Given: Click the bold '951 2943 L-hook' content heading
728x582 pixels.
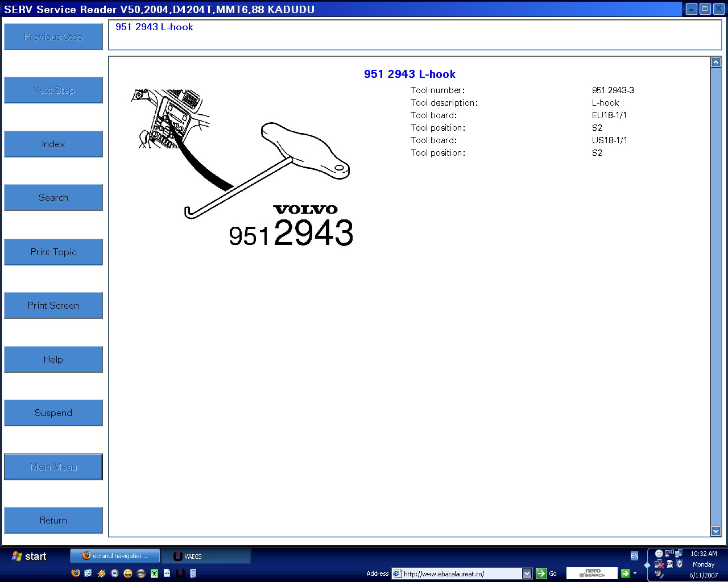Looking at the screenshot, I should pos(409,74).
